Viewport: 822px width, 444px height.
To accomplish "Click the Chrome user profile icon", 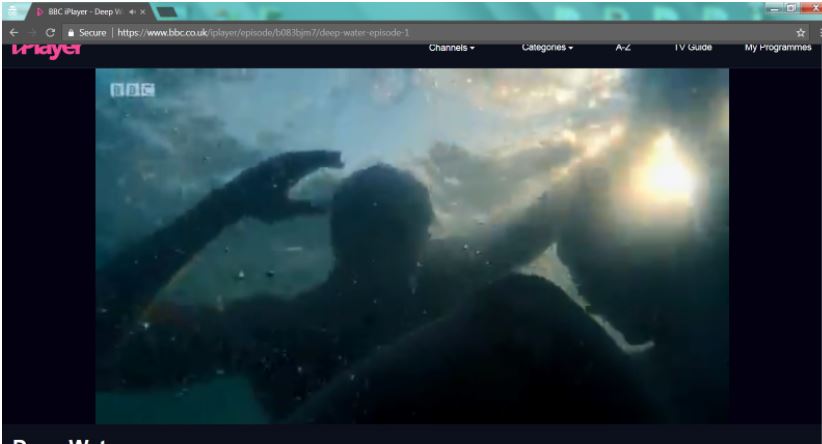I will tap(12, 11).
